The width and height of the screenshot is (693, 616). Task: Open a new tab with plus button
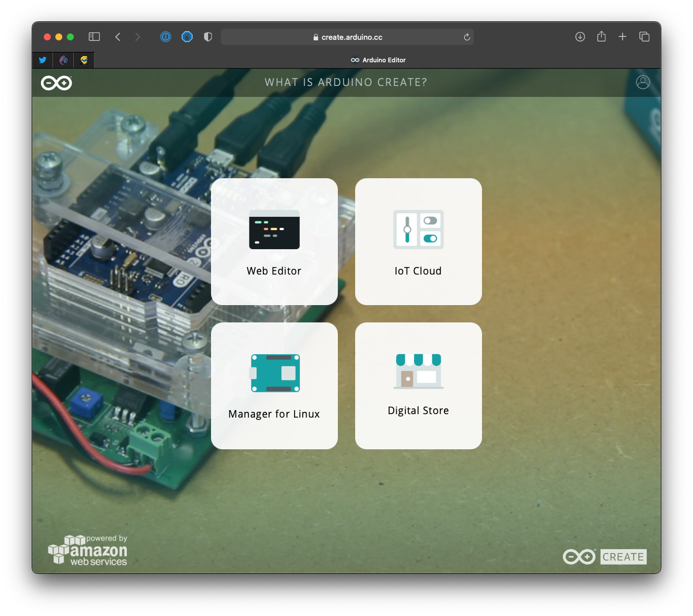623,37
